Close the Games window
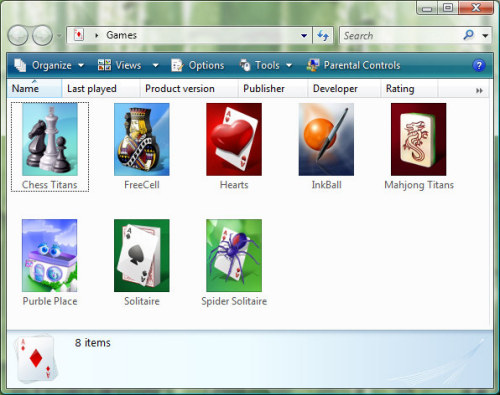500x395 pixels. [x=476, y=8]
